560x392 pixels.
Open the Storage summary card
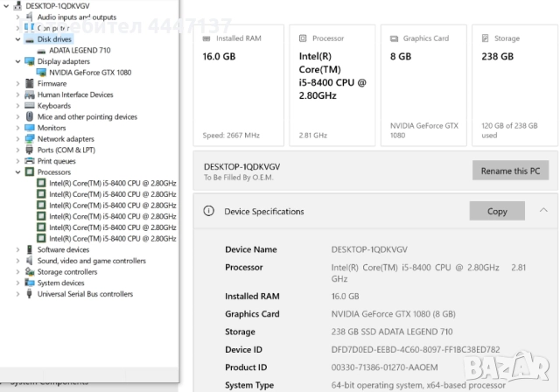pyautogui.click(x=515, y=86)
